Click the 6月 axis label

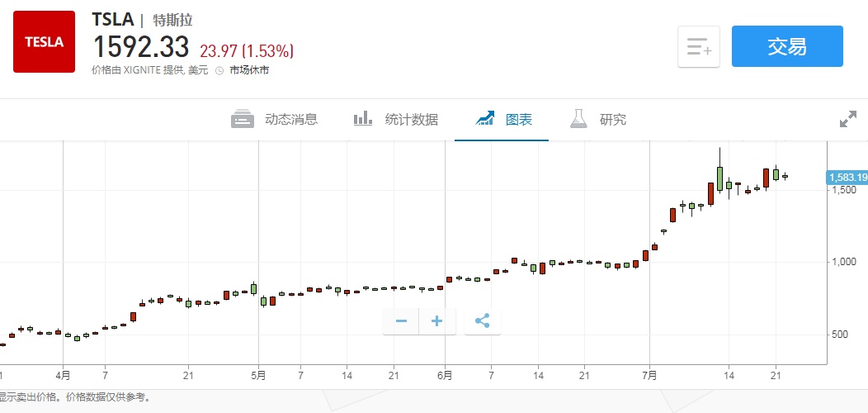point(445,375)
